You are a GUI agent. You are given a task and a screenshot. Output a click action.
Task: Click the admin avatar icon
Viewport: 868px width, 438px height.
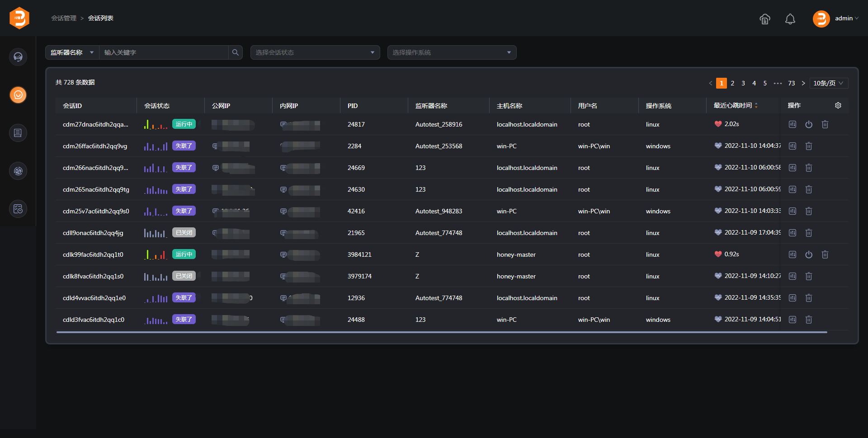821,19
